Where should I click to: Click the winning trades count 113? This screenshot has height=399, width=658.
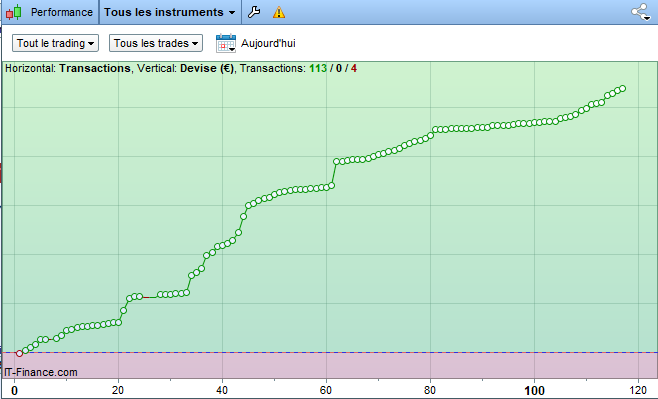click(x=318, y=68)
